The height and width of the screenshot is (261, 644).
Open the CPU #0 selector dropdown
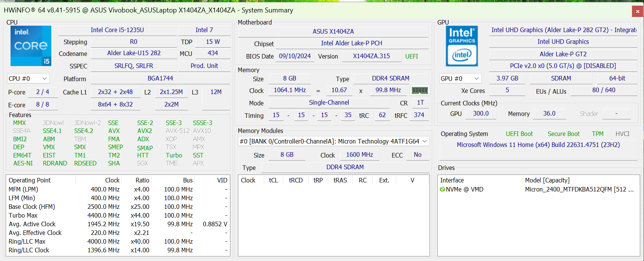28,79
